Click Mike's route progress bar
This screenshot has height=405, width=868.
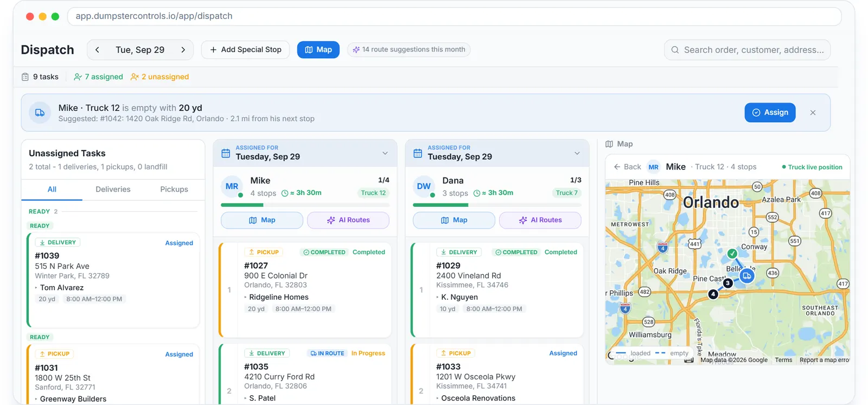coord(305,205)
